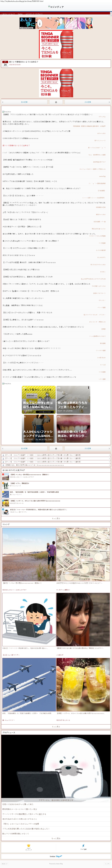Image resolution: width=112 pixels, height=868 pixels.
Task: Click the seal with laptop blog news image
Action: [x=56, y=772]
